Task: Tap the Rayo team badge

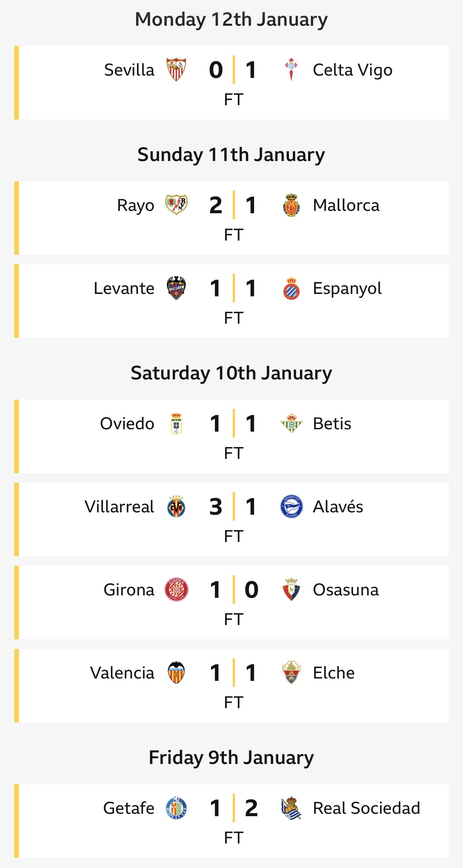Action: (176, 205)
